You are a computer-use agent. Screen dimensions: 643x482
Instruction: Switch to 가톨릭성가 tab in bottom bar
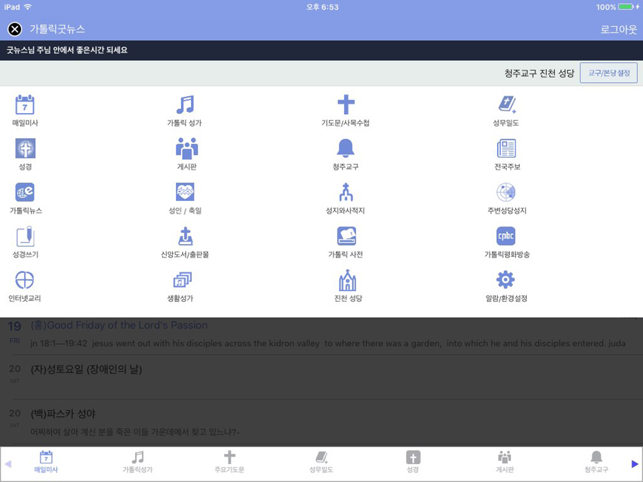pyautogui.click(x=137, y=462)
